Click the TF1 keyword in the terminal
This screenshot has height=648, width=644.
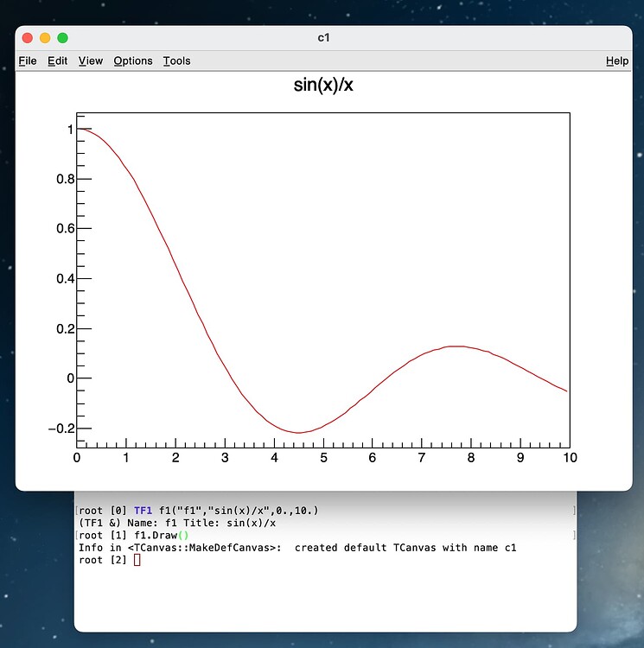coord(143,511)
